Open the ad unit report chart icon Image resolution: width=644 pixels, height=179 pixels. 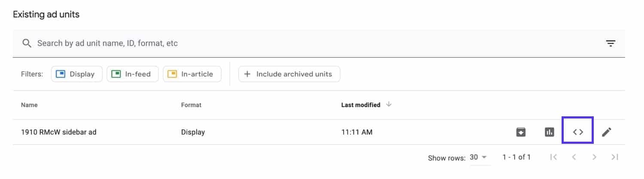[x=549, y=132]
